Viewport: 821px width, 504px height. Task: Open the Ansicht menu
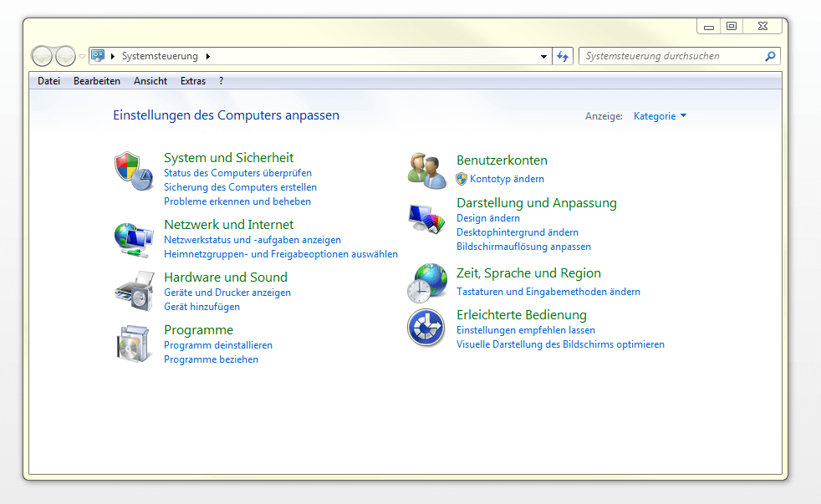click(150, 81)
